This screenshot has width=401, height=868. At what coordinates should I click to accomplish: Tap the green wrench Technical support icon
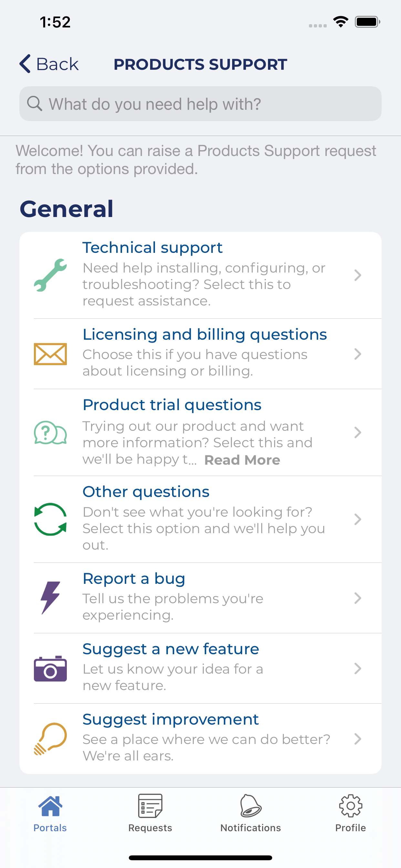pyautogui.click(x=50, y=275)
